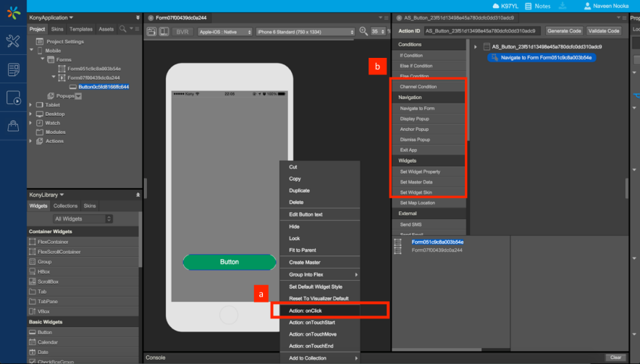This screenshot has height=364, width=640.
Task: Click the Generate Code button
Action: coord(564,31)
